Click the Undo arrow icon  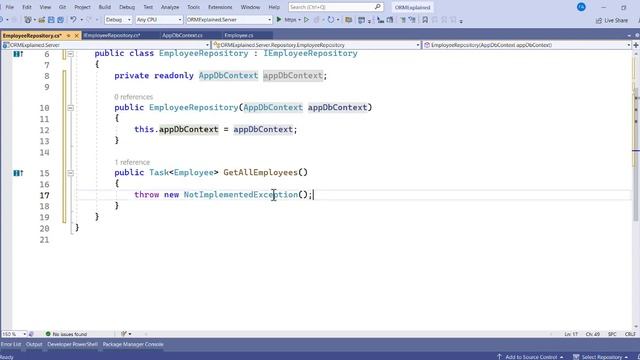pyautogui.click(x=73, y=19)
